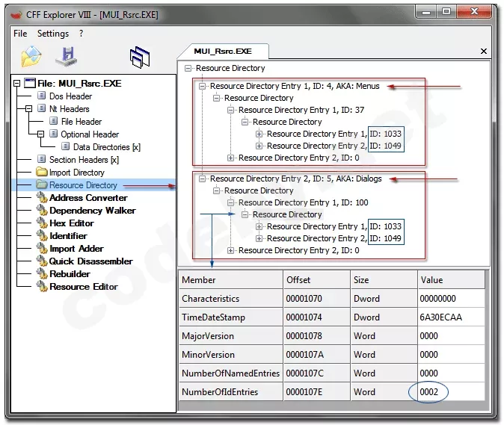Expand ID: 1033 entry under Dialogs
Image resolution: width=504 pixels, height=425 pixels.
259,226
